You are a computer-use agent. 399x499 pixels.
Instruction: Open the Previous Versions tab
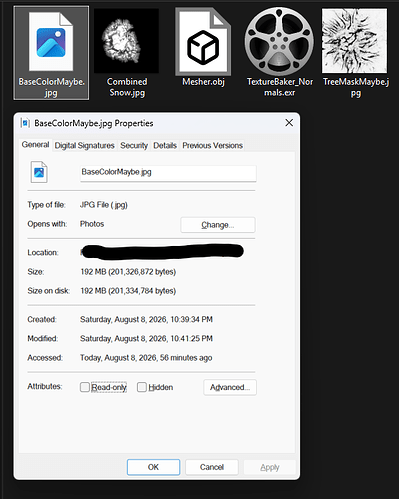tap(212, 145)
